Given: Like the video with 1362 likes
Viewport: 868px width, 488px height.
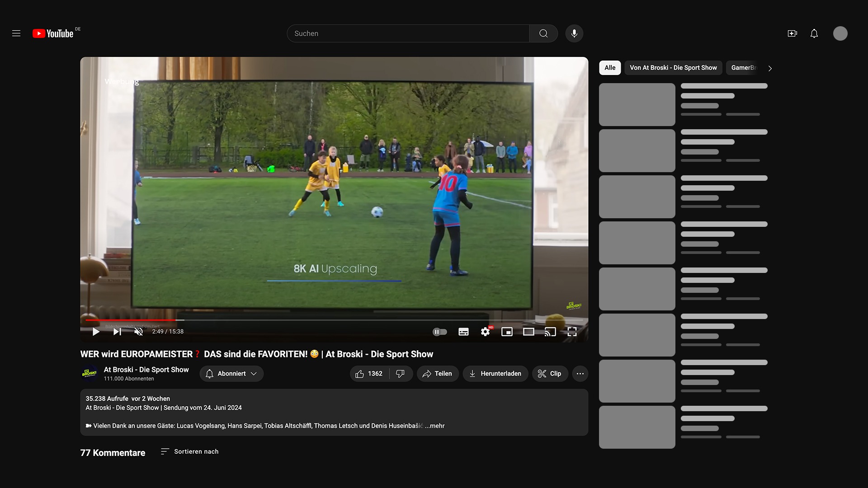Looking at the screenshot, I should 369,374.
